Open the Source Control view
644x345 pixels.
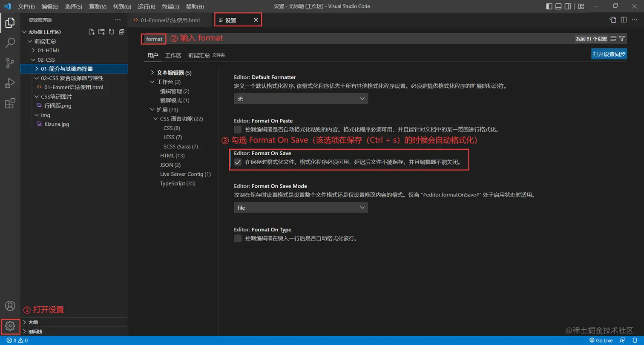(10, 63)
